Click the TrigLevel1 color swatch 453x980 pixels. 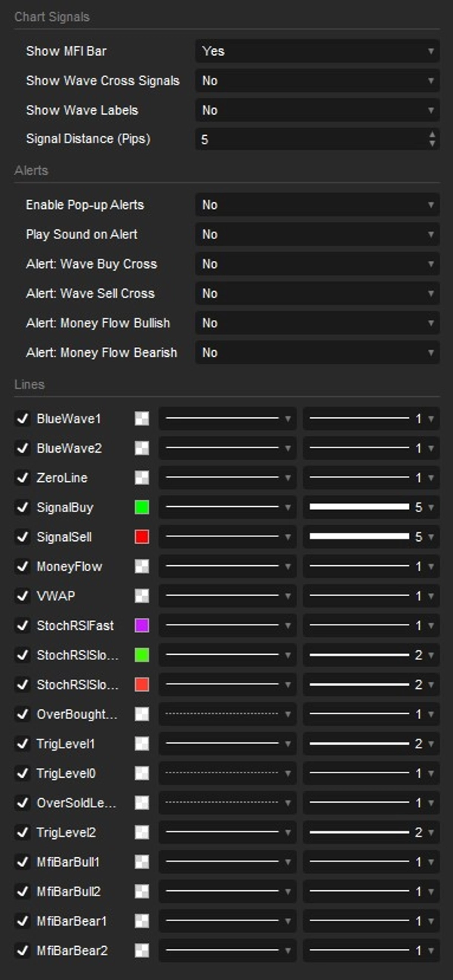[142, 744]
